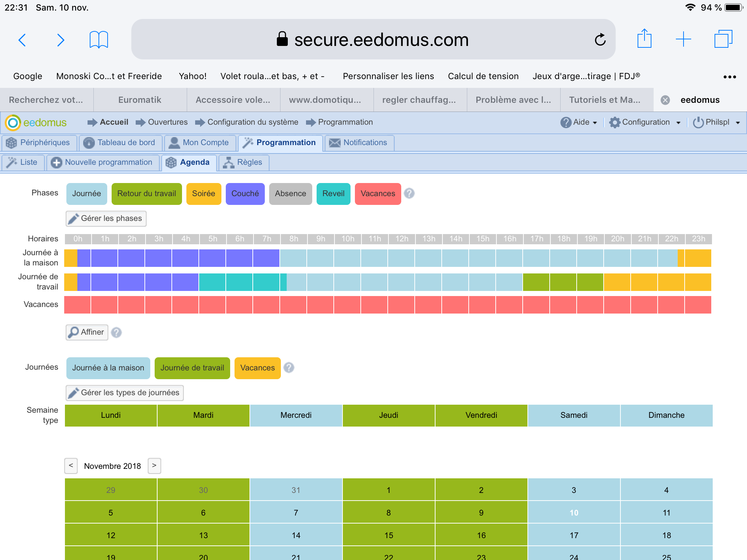Select the Absence phase swatch
The width and height of the screenshot is (747, 560).
click(290, 194)
